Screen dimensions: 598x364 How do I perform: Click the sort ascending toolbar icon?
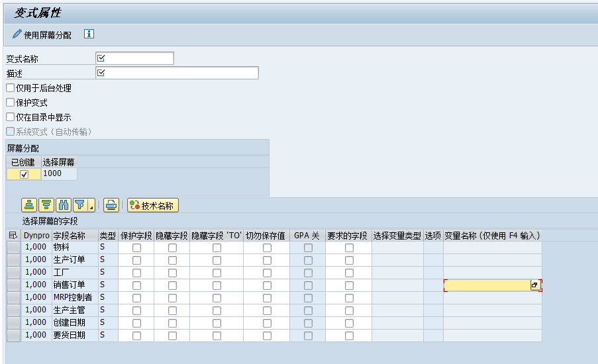29,205
